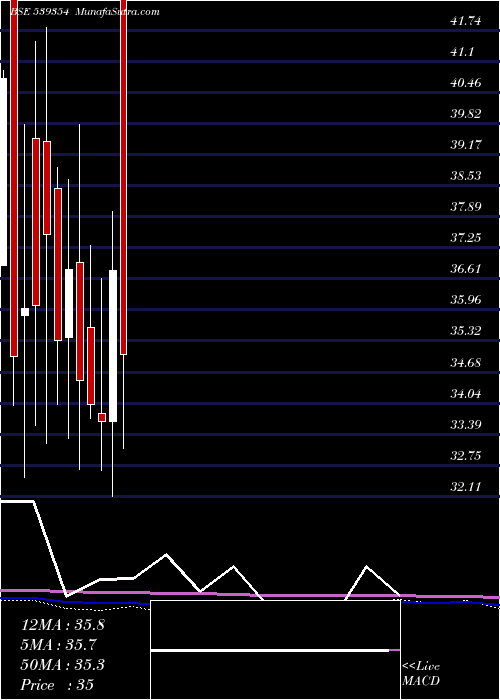Click the <<Live MACD label
The width and height of the screenshot is (500, 700).
(421, 674)
